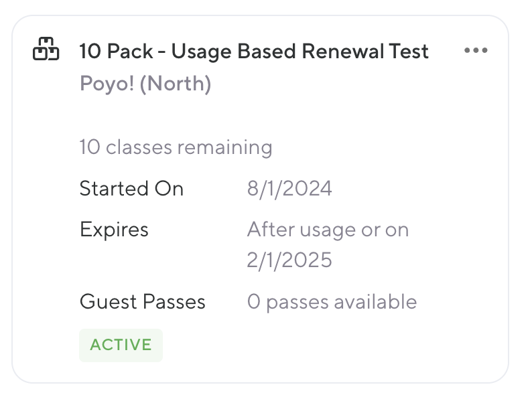532x399 pixels.
Task: Click the word "remaining" in the classes line
Action: pos(224,147)
